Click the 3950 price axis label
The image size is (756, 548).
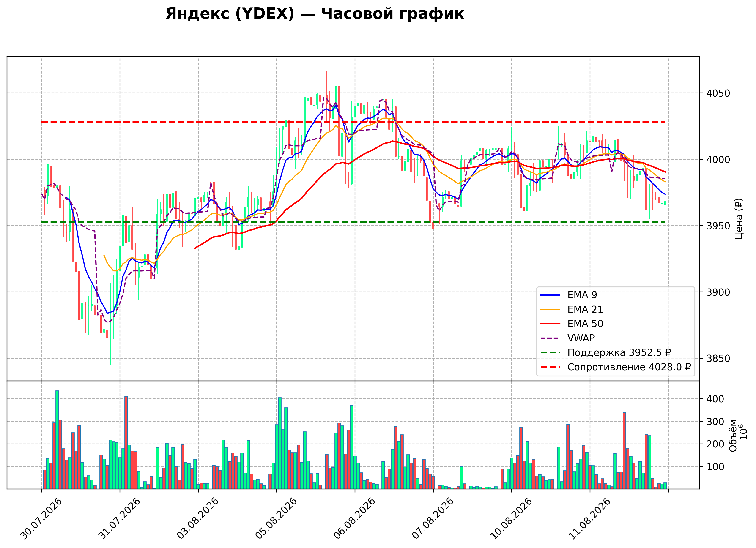[718, 226]
